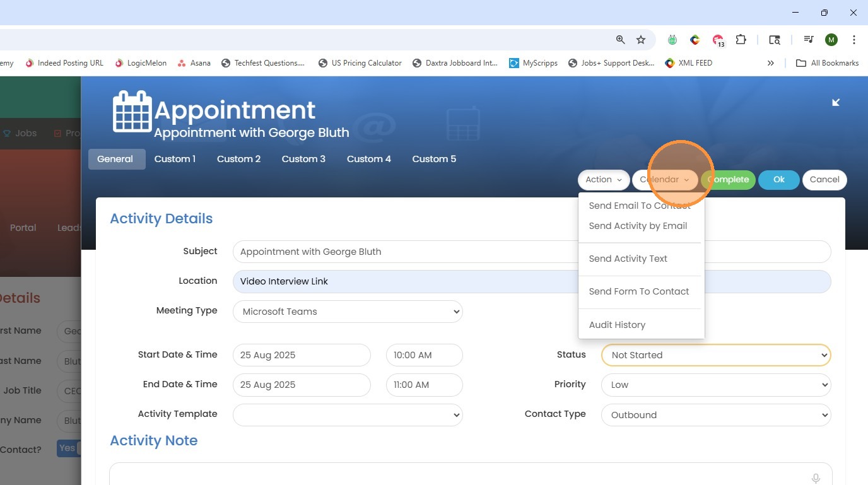The width and height of the screenshot is (868, 485).
Task: Click the microphone icon in Activity Note
Action: tap(816, 479)
